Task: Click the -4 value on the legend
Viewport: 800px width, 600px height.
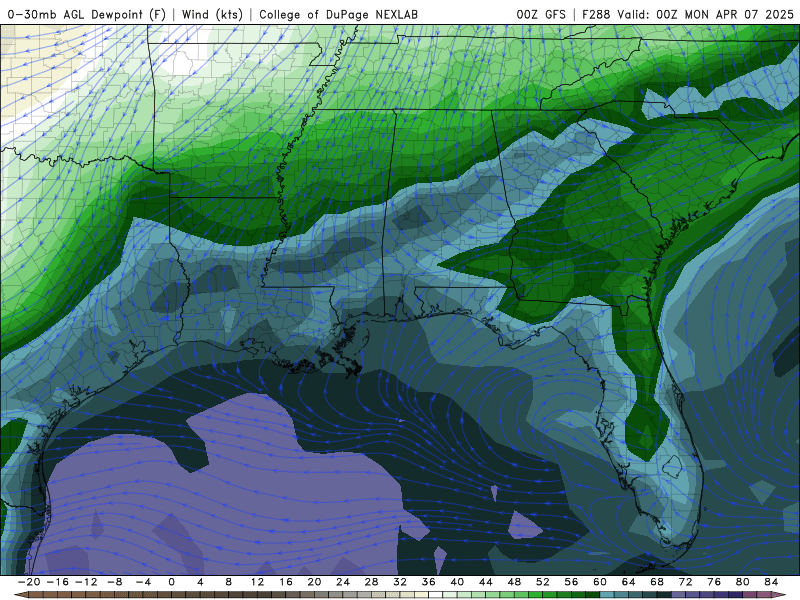Action: point(143,582)
